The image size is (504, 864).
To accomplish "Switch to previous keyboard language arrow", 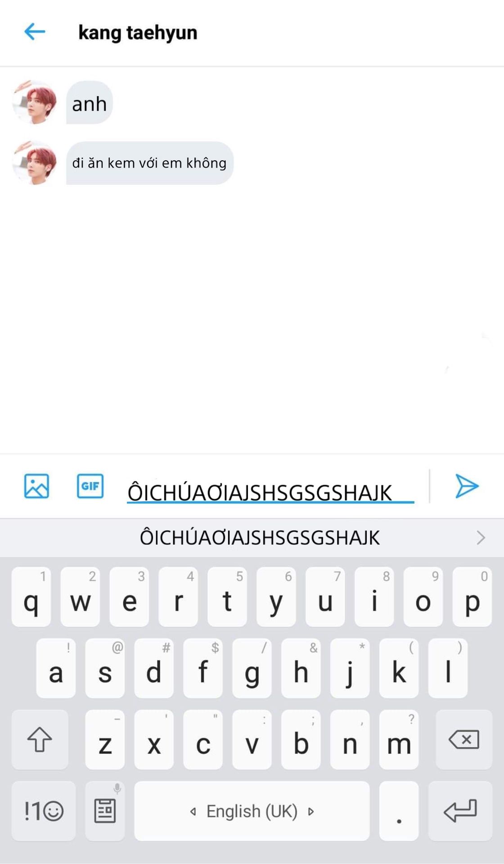I will click(193, 811).
